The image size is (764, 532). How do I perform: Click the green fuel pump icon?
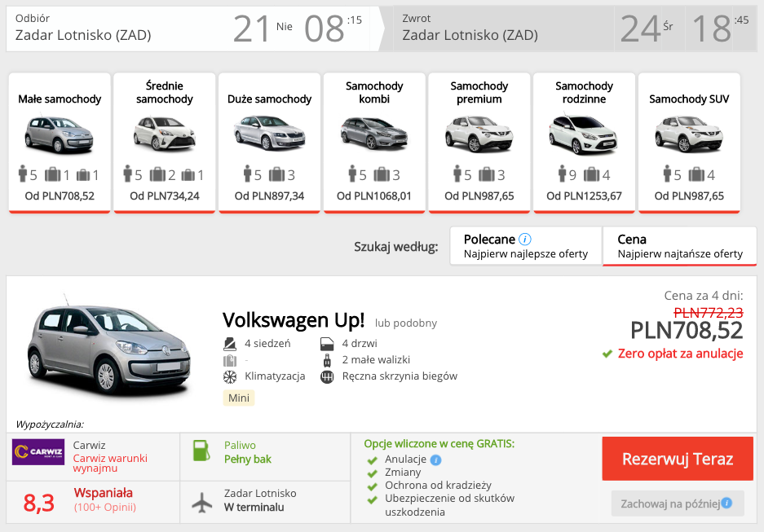(201, 451)
